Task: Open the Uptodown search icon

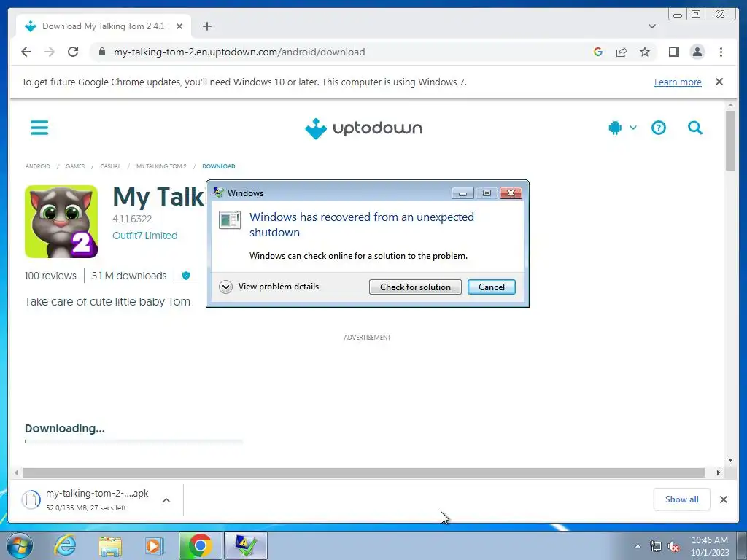Action: tap(695, 128)
